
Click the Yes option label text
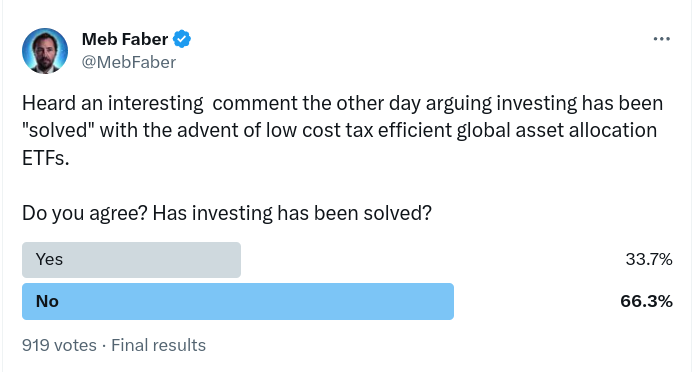tap(49, 259)
